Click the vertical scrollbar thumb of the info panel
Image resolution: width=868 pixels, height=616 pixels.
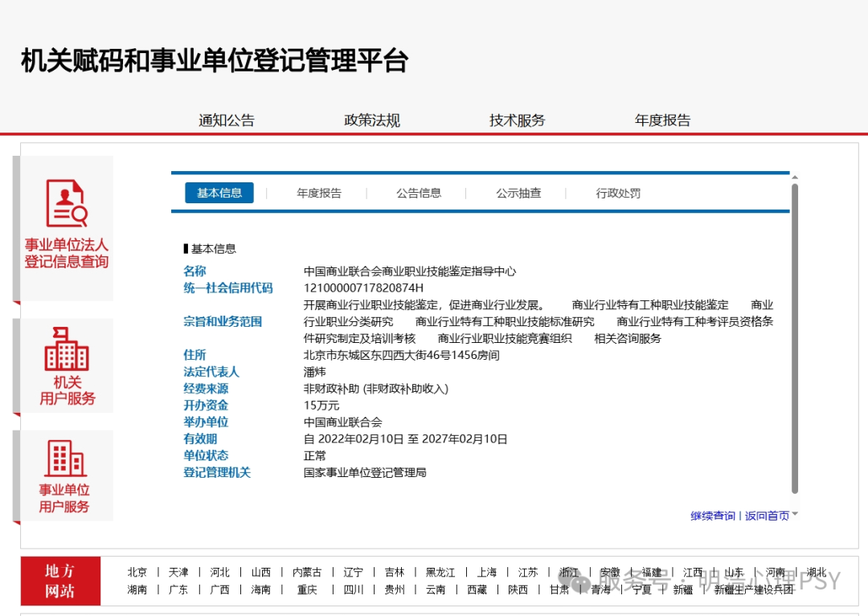pyautogui.click(x=795, y=338)
